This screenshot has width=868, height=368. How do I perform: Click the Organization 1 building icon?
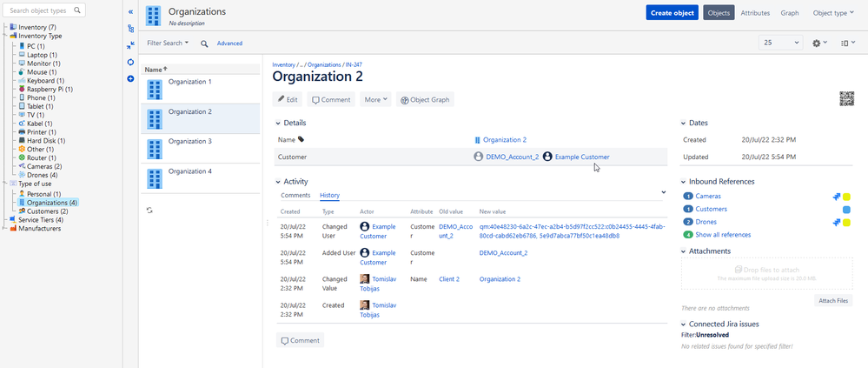click(x=155, y=90)
